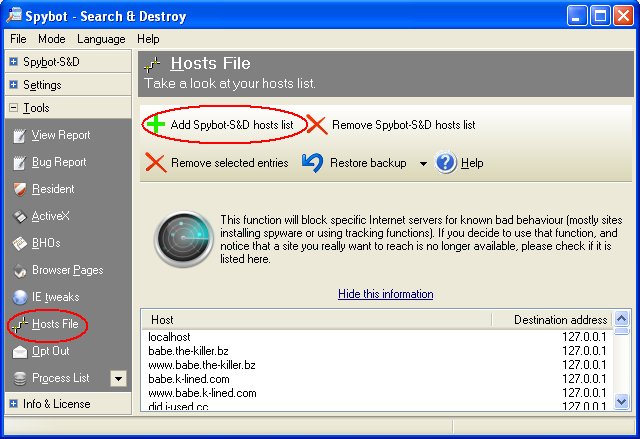Open the IE tweaks globe icon
The image size is (640, 439).
pos(19,297)
